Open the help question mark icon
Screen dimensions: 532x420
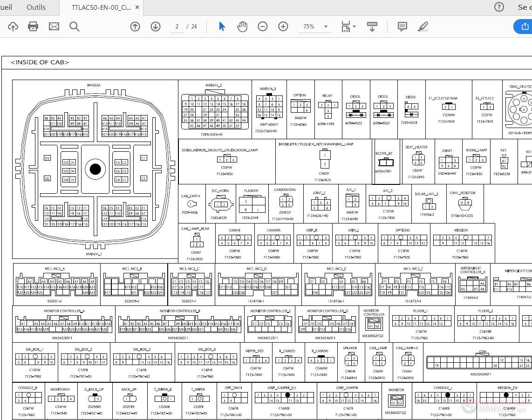(499, 7)
